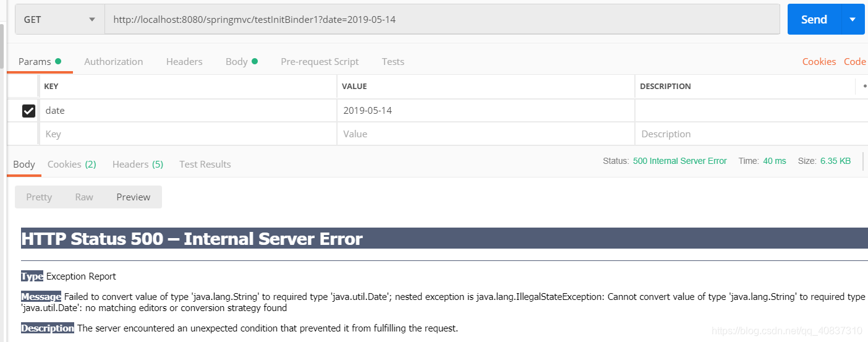This screenshot has width=868, height=342.
Task: Open the Authorization tab
Action: (114, 61)
